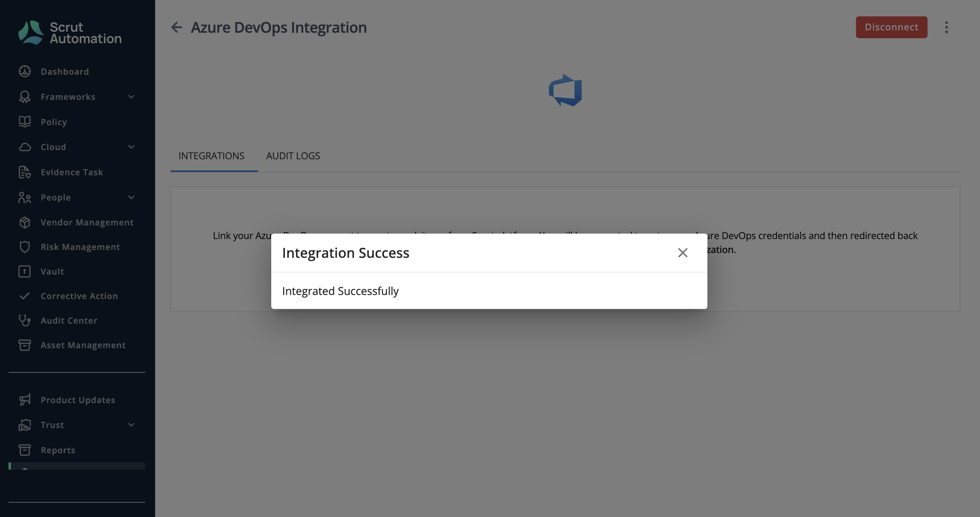Click the People icon in sidebar
The image size is (980, 517).
pos(25,197)
